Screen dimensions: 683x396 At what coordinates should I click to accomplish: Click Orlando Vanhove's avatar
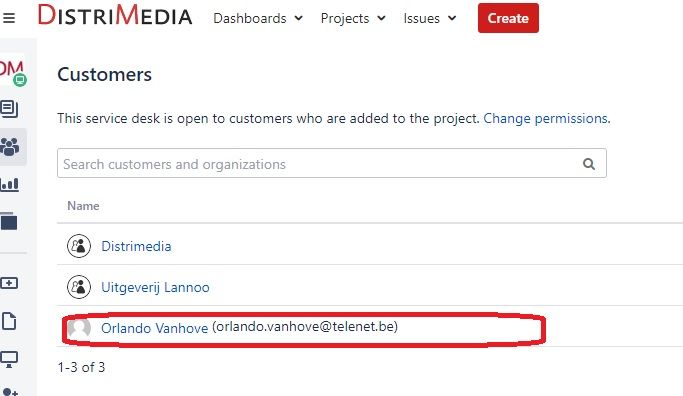coord(79,328)
